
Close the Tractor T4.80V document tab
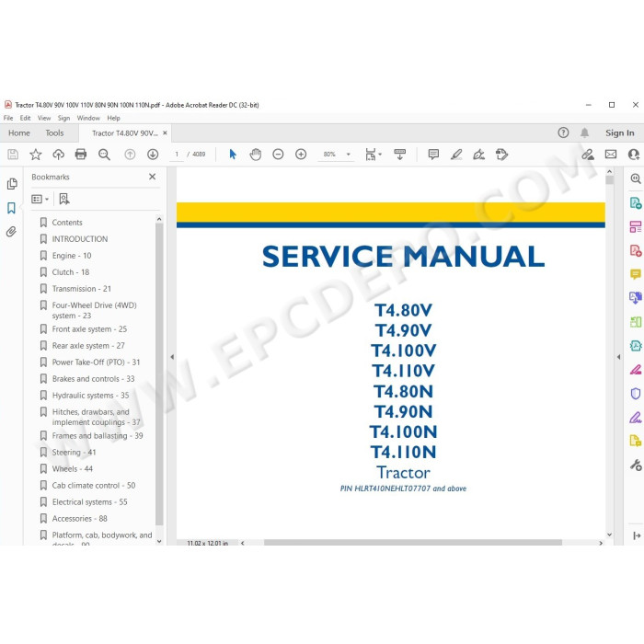pos(165,133)
